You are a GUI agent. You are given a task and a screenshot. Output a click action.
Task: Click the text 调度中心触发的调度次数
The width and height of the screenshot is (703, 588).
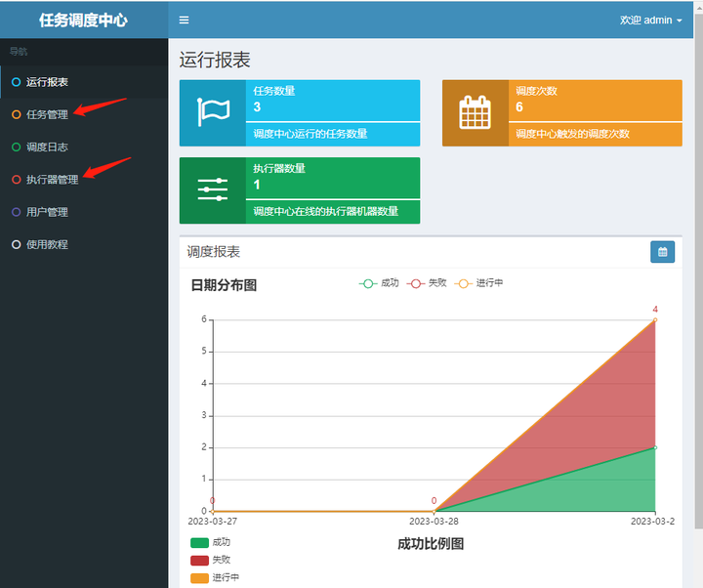(572, 134)
